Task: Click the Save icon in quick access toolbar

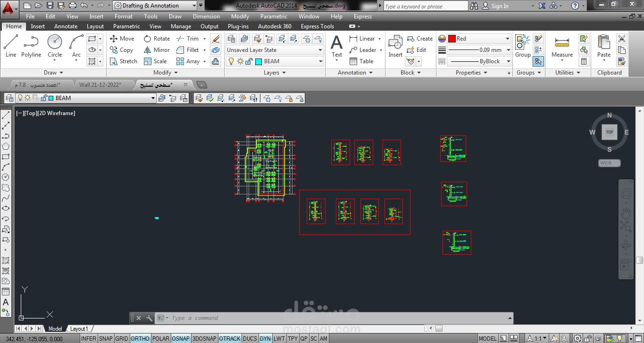Action: tap(50, 6)
